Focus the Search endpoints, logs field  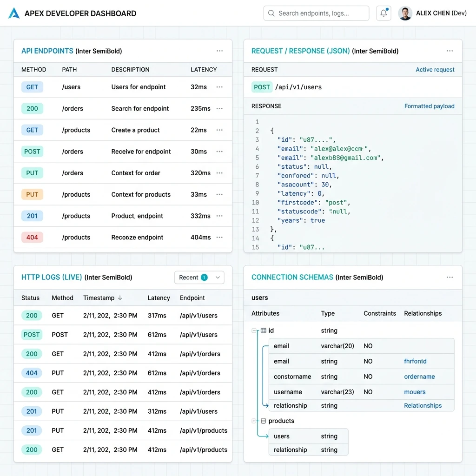[316, 13]
